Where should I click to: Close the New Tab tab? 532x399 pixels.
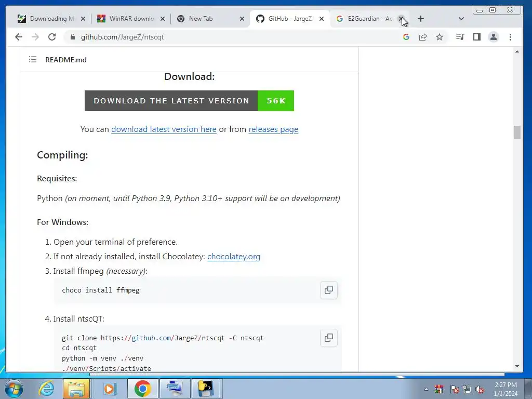tap(242, 19)
